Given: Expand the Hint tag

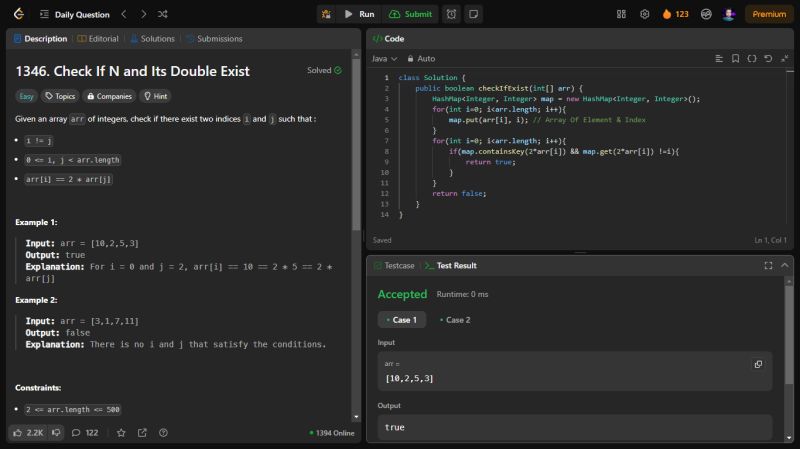Looking at the screenshot, I should pos(156,96).
